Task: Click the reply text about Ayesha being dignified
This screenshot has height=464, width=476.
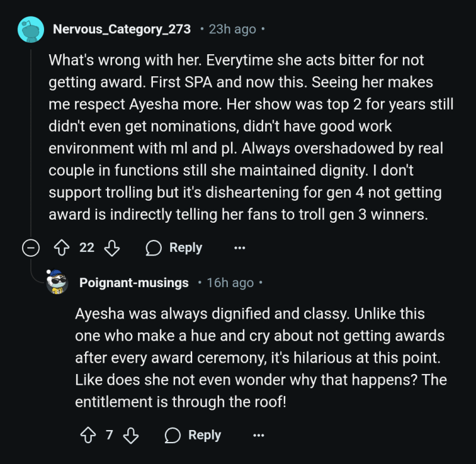Action: [259, 357]
